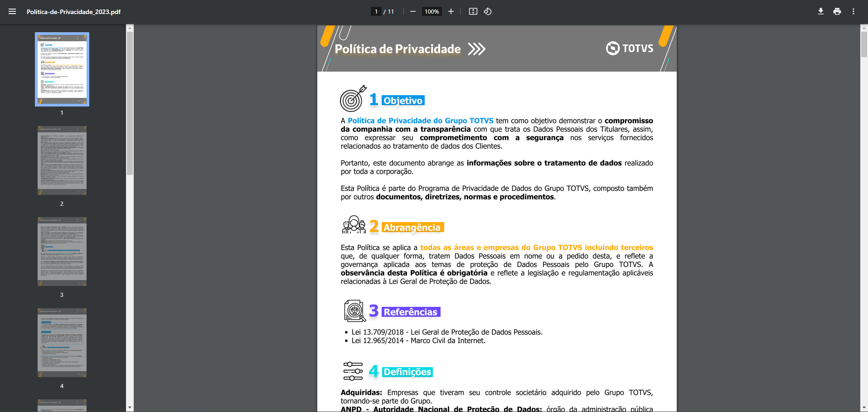Click the sliders icon beside Definições
The width and height of the screenshot is (868, 412).
point(353,371)
